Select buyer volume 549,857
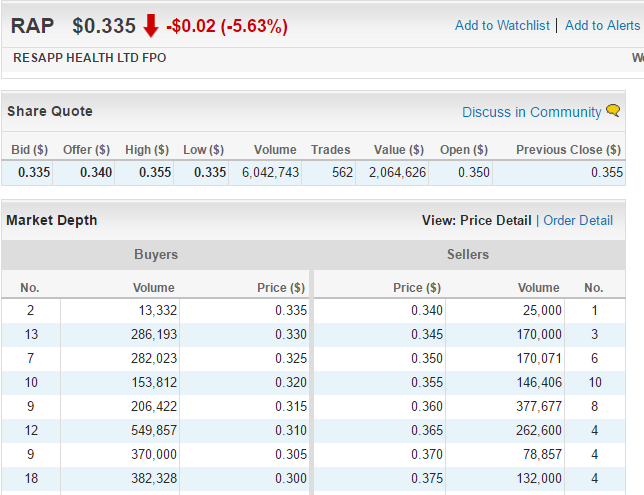The image size is (644, 495). pos(154,431)
